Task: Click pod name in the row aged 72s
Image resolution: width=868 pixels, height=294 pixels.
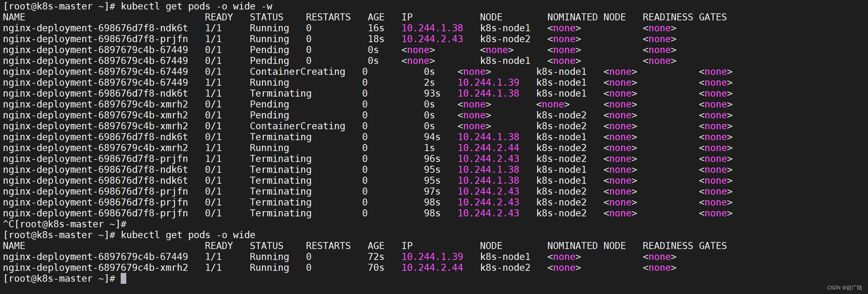Action: click(95, 257)
